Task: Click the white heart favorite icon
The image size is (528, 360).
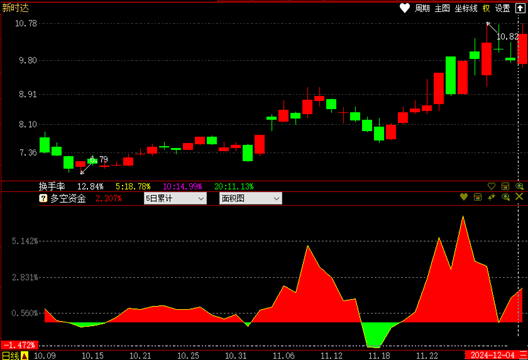Action: coord(404,8)
